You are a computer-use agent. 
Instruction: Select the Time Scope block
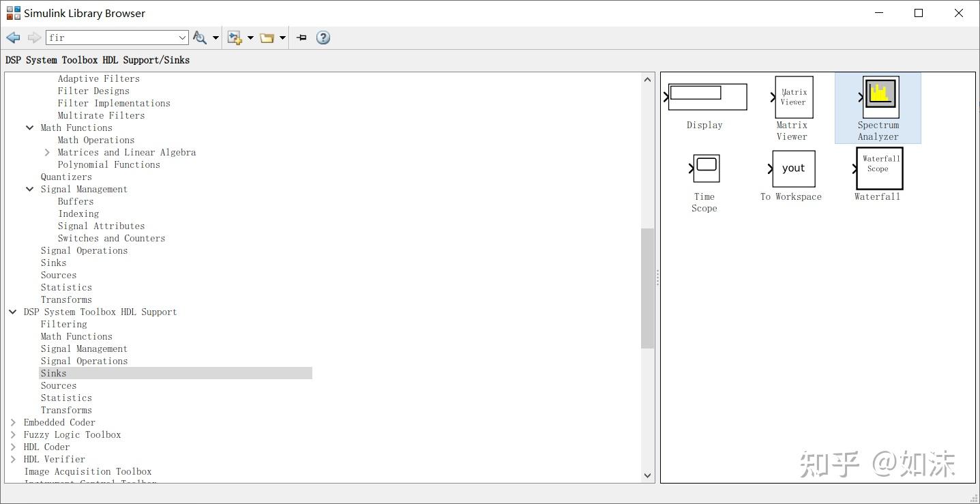pos(704,168)
